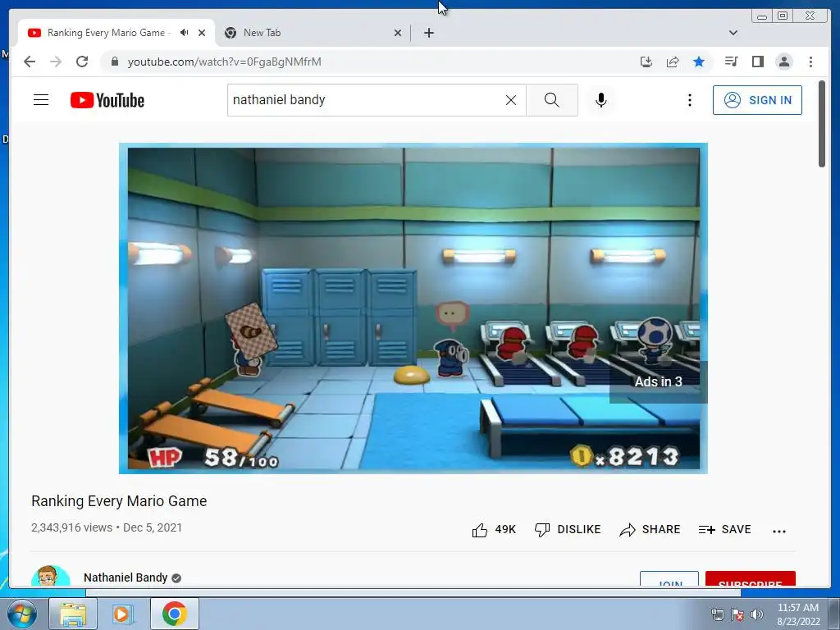Close the New Tab tab
The height and width of the screenshot is (630, 840).
coord(398,33)
